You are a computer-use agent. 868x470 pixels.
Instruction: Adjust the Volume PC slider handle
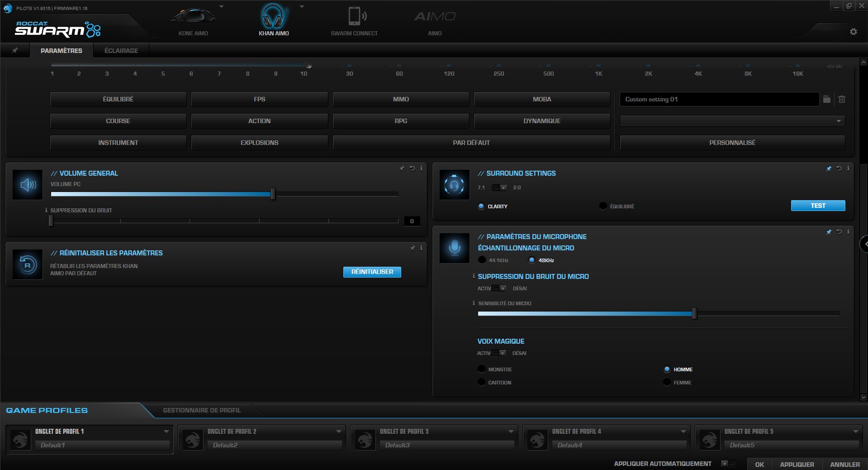click(273, 194)
